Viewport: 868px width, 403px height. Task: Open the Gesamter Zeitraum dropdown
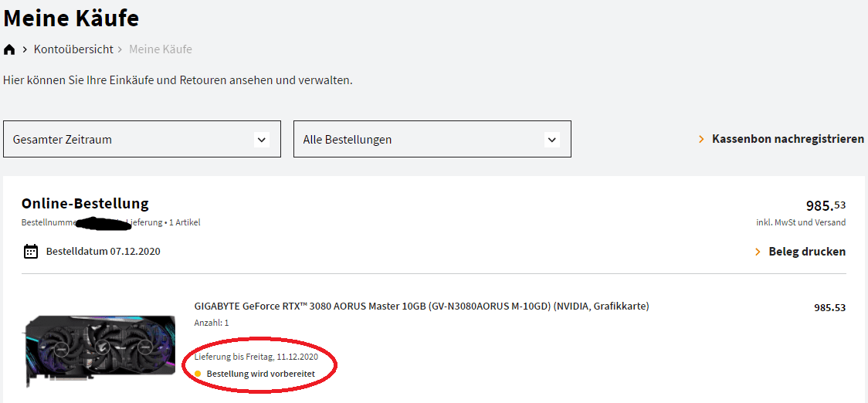click(142, 139)
